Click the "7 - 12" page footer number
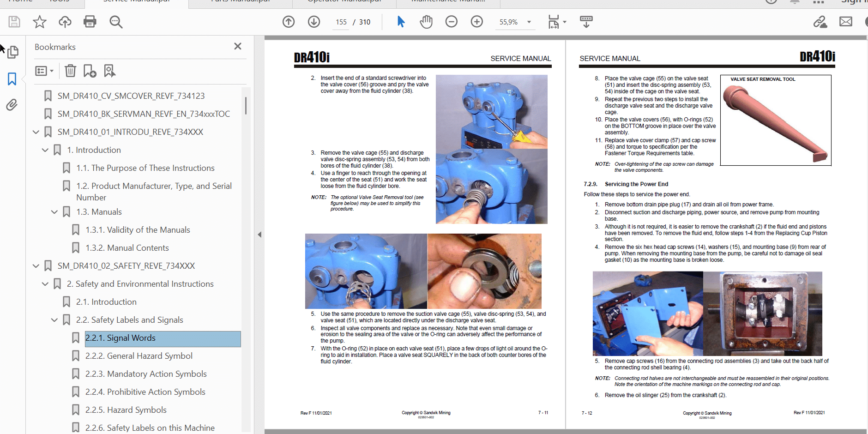The image size is (868, 434). click(x=587, y=413)
